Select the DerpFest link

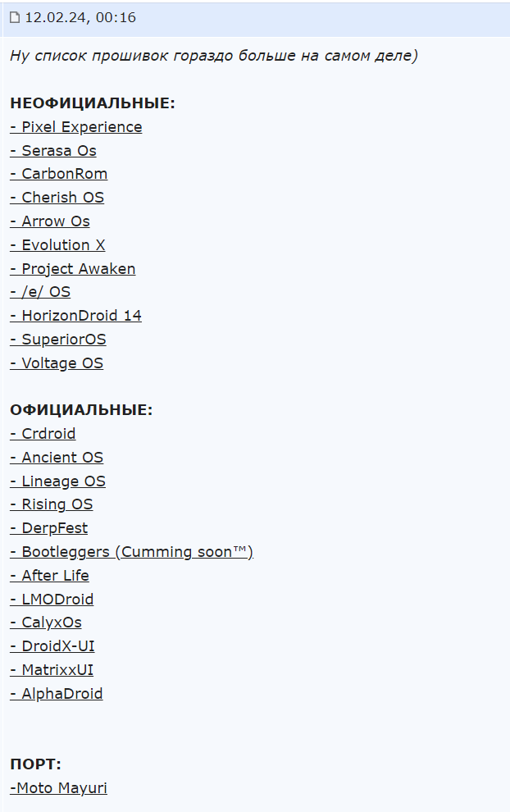tap(49, 528)
